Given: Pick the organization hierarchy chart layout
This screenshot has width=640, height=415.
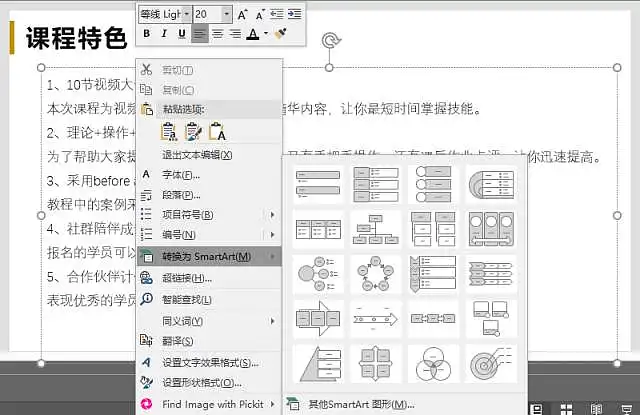Looking at the screenshot, I should tap(376, 229).
